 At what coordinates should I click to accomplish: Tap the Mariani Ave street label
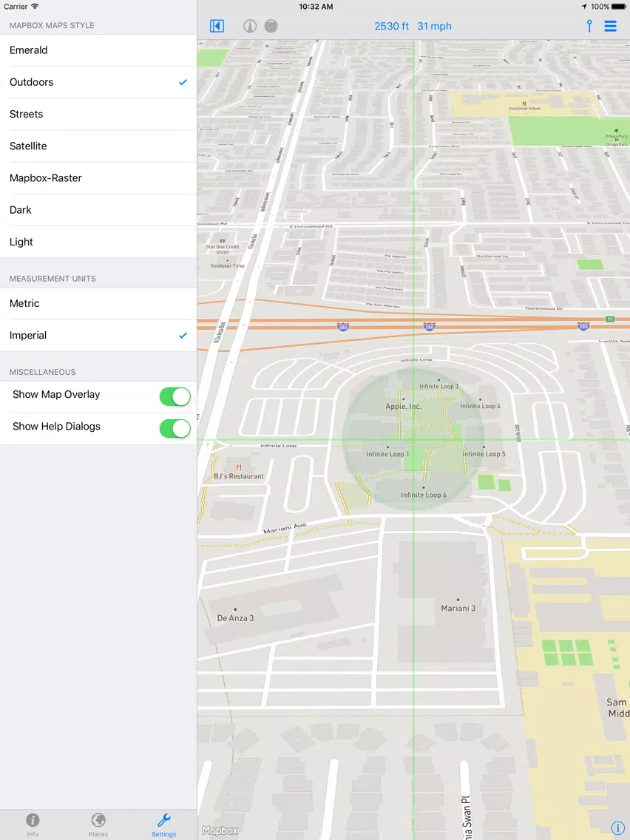click(x=285, y=528)
